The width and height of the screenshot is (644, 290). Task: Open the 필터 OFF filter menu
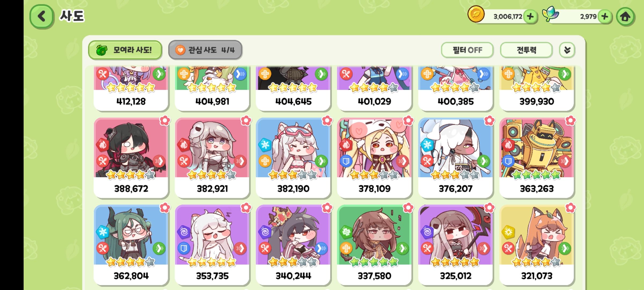click(x=467, y=50)
